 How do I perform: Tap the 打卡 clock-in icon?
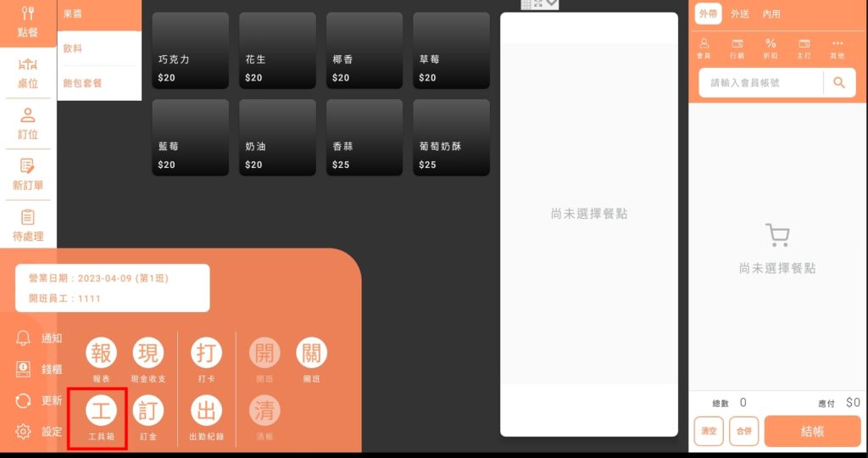pyautogui.click(x=206, y=353)
